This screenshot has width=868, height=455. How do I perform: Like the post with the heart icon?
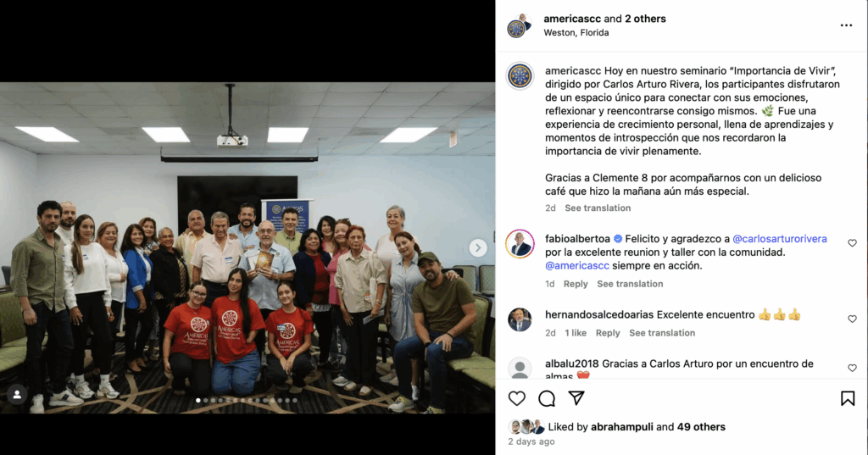tap(516, 398)
